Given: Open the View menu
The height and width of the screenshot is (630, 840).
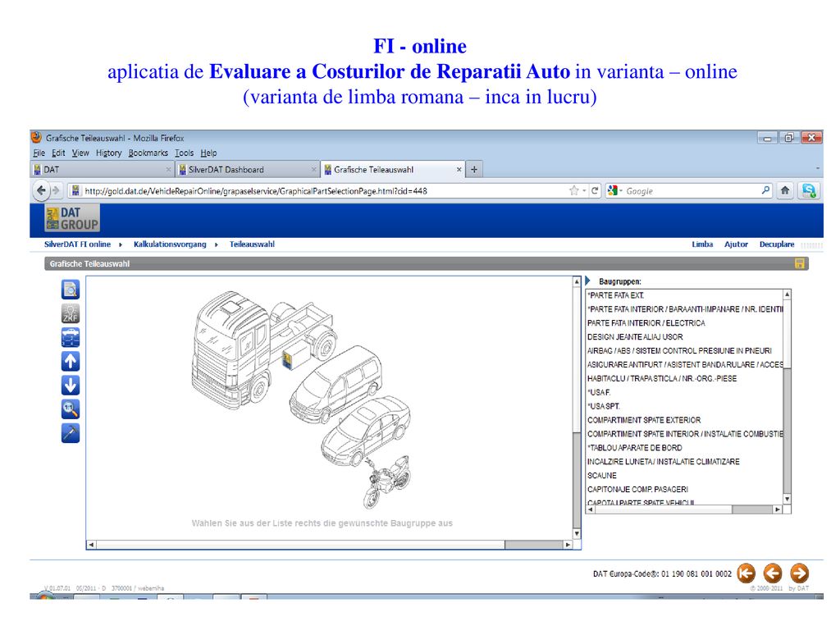Looking at the screenshot, I should tap(80, 153).
